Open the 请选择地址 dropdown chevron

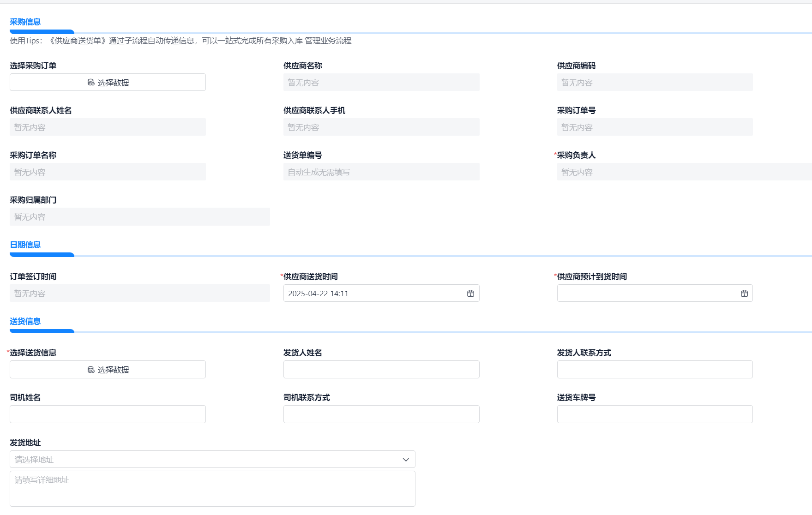(406, 460)
